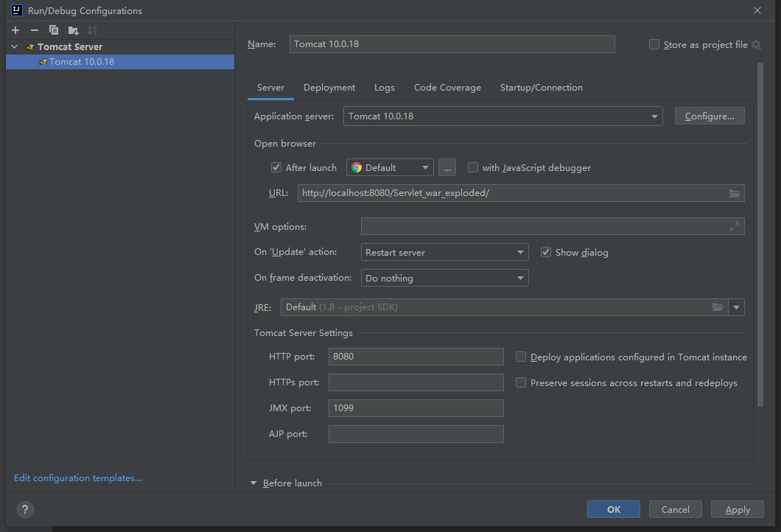The height and width of the screenshot is (532, 781).
Task: Copy the configuration using the duplicate icon
Action: (54, 30)
